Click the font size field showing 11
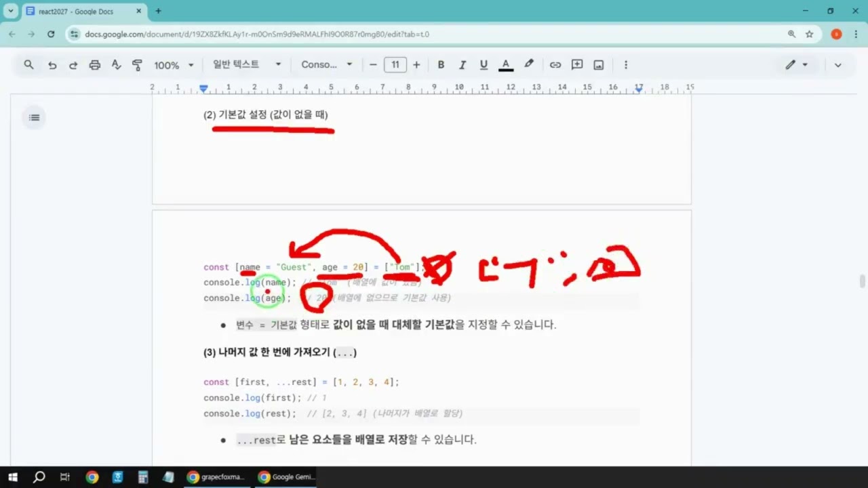This screenshot has width=868, height=488. pos(395,65)
